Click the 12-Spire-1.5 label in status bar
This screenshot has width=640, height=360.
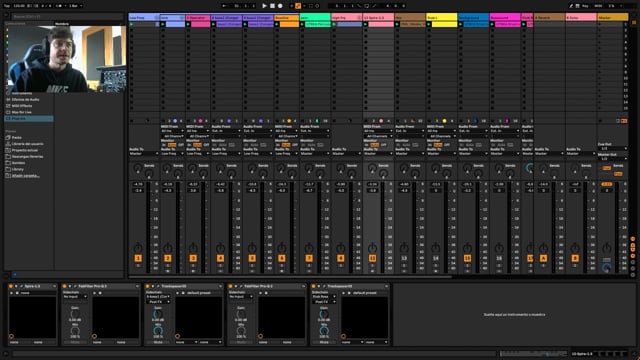pyautogui.click(x=582, y=354)
